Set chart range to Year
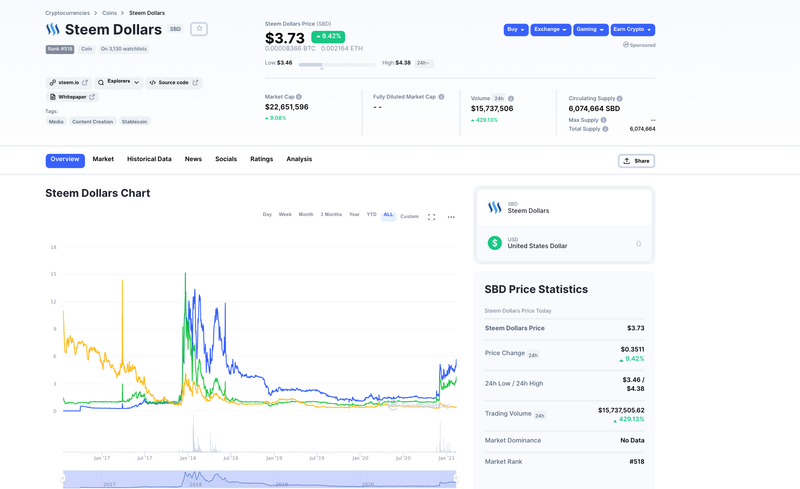Viewport: 800px width, 489px height. tap(354, 215)
